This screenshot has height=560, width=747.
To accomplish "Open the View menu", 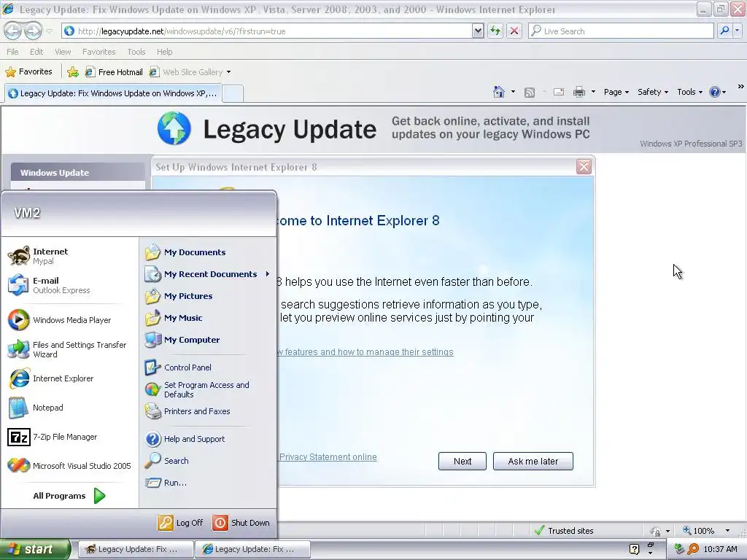I will click(63, 52).
